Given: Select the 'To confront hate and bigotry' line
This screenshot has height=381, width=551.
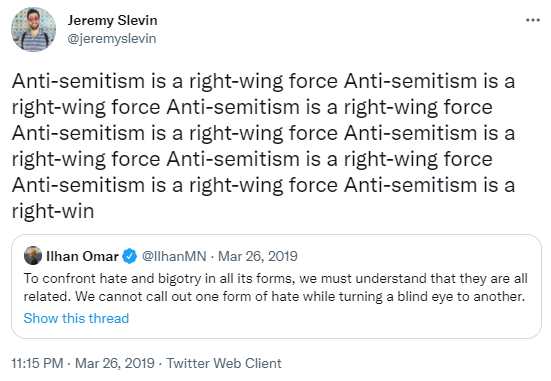Looking at the screenshot, I should 276,278.
